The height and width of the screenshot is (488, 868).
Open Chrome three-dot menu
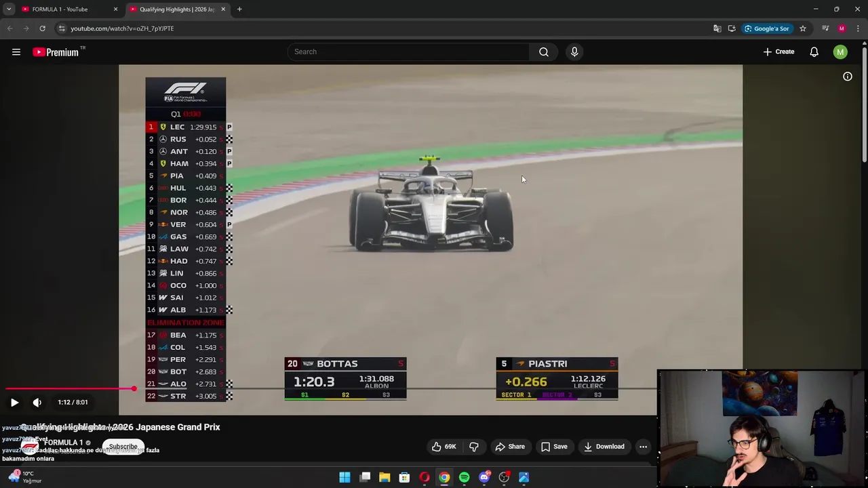click(x=858, y=28)
